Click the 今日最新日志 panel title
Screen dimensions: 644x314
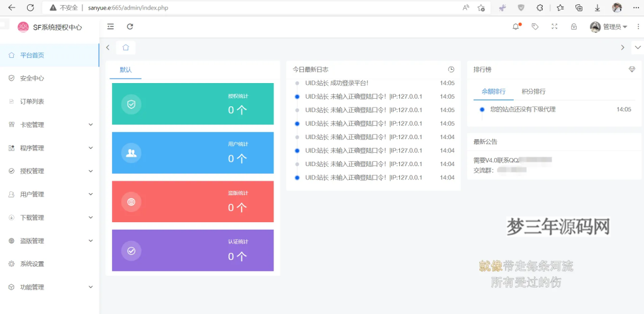[311, 69]
